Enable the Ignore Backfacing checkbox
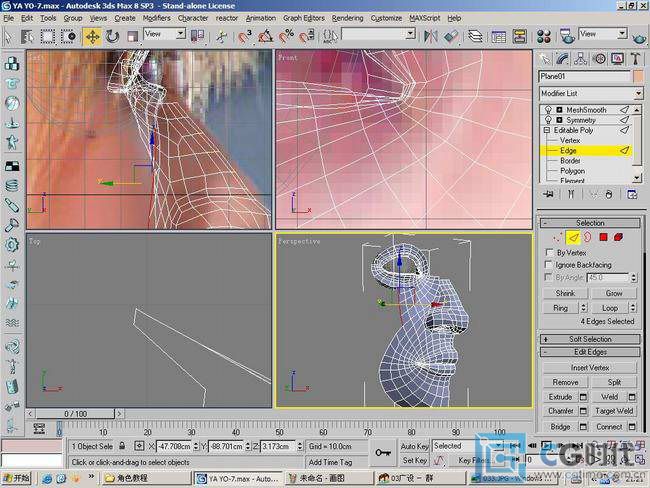650x488 pixels. pyautogui.click(x=549, y=265)
